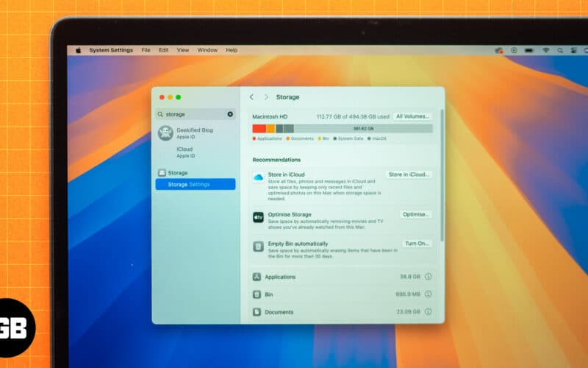Click the Optimise button
Image resolution: width=588 pixels, height=368 pixels.
416,214
